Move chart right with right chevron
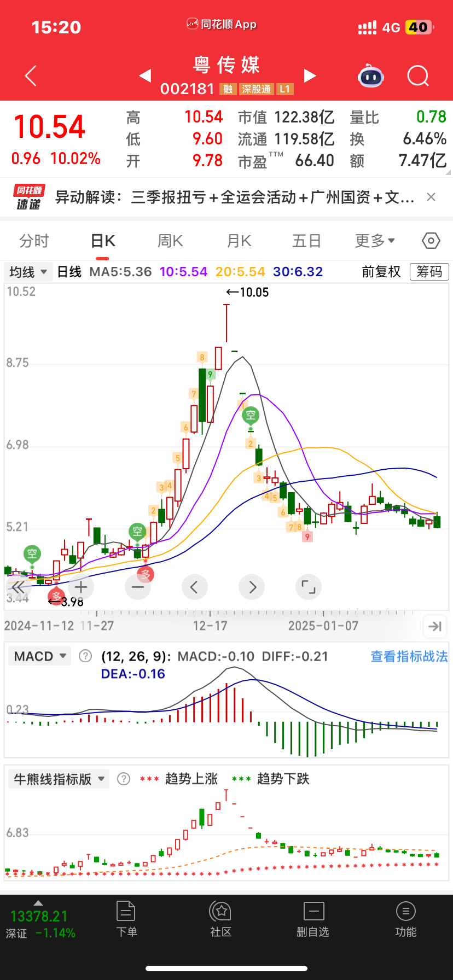 (x=252, y=587)
